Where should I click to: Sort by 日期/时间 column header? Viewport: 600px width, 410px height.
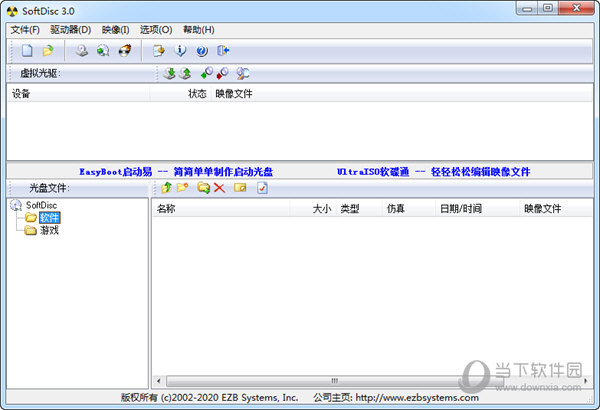[x=478, y=209]
